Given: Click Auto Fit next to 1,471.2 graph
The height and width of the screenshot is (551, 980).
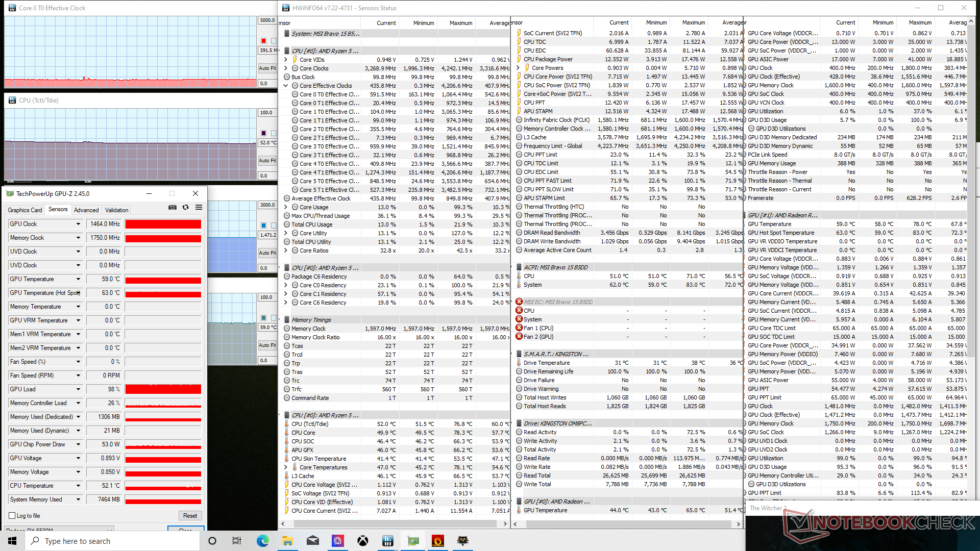Looking at the screenshot, I should click(x=267, y=253).
